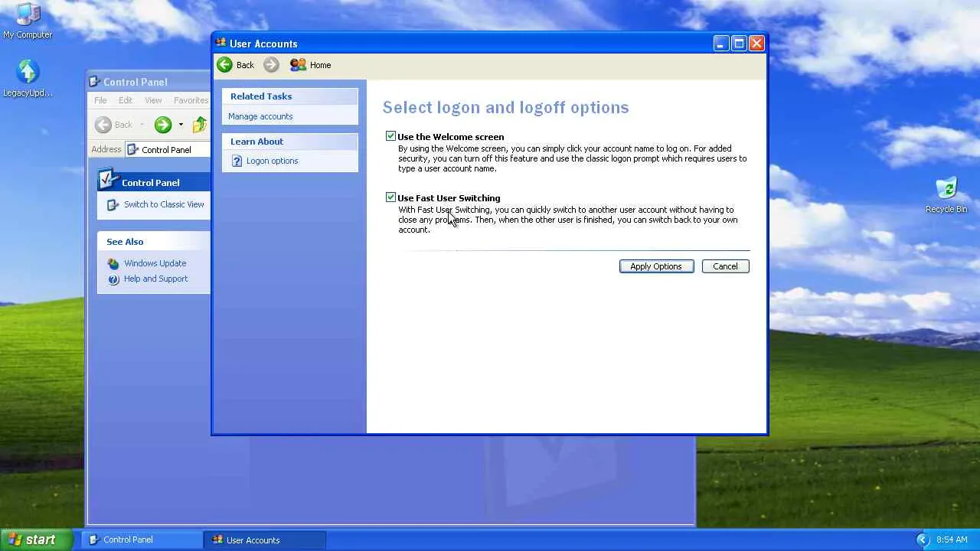The width and height of the screenshot is (980, 551).
Task: Click the Select logon and logoff options heading
Action: (x=505, y=107)
